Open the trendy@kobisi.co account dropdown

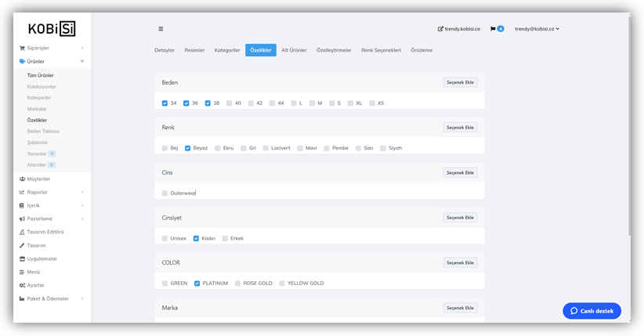click(x=537, y=29)
